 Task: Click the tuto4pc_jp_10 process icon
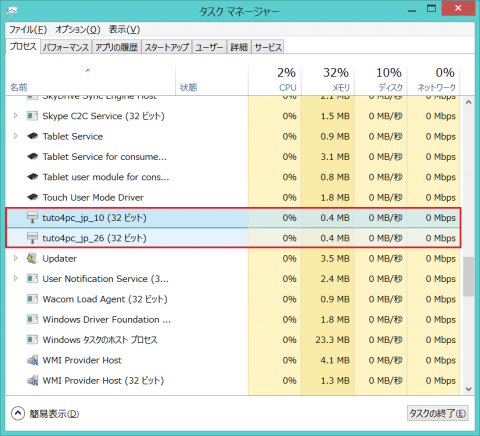tap(32, 218)
